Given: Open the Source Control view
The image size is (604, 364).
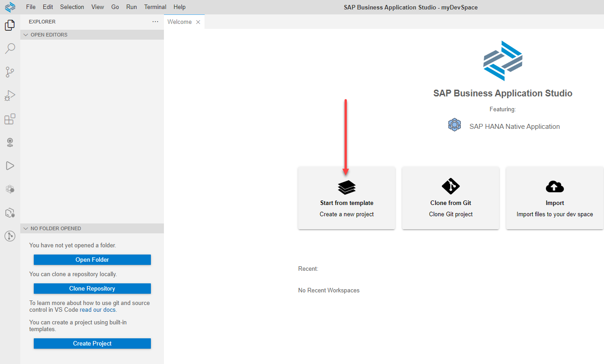Looking at the screenshot, I should tap(9, 72).
